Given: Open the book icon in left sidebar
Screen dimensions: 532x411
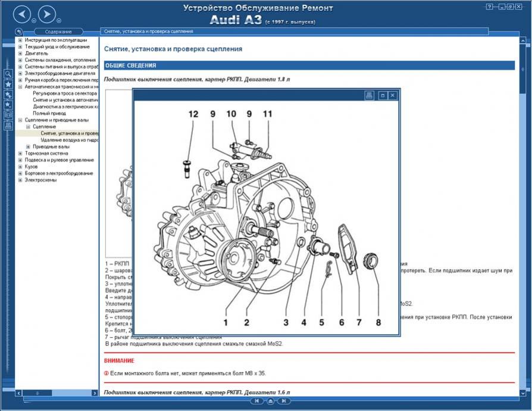Looking at the screenshot, I should point(8,115).
